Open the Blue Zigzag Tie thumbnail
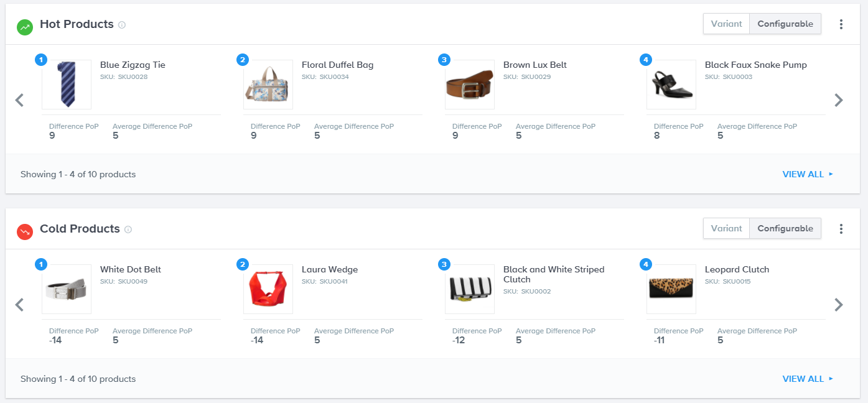 [67, 85]
